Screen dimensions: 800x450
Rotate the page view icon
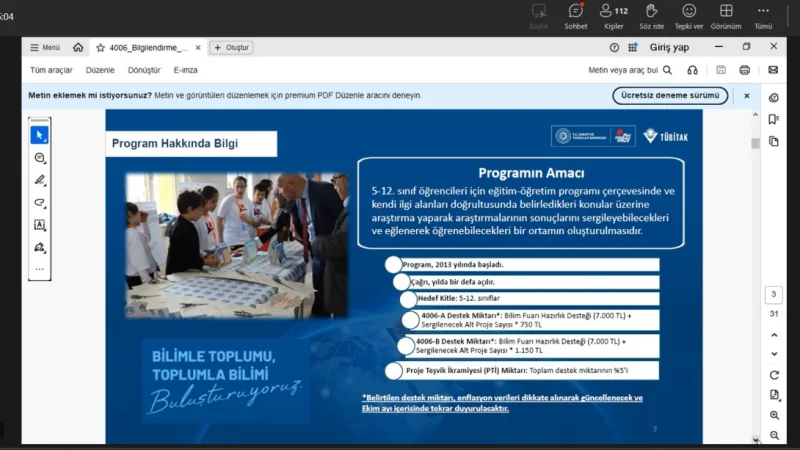coord(774,375)
